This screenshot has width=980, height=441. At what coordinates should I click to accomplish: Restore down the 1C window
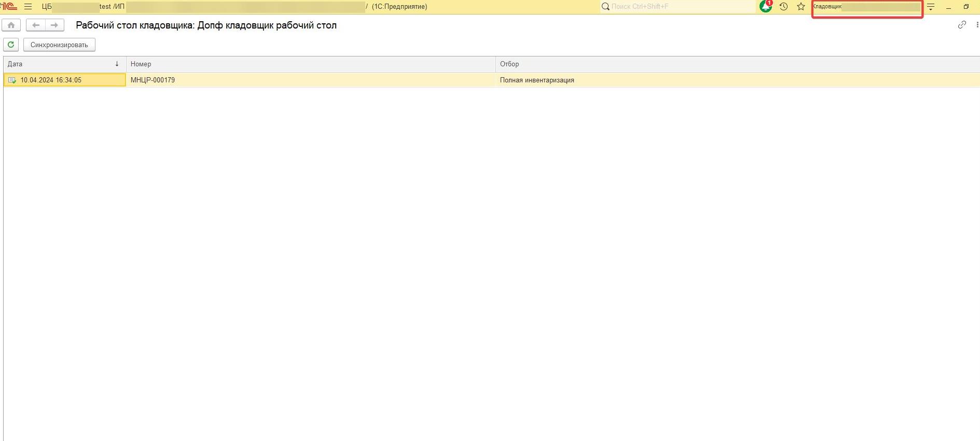(x=966, y=7)
